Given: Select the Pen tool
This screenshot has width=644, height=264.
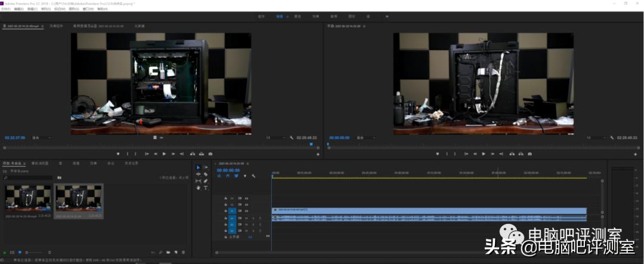Looking at the screenshot, I should click(206, 181).
